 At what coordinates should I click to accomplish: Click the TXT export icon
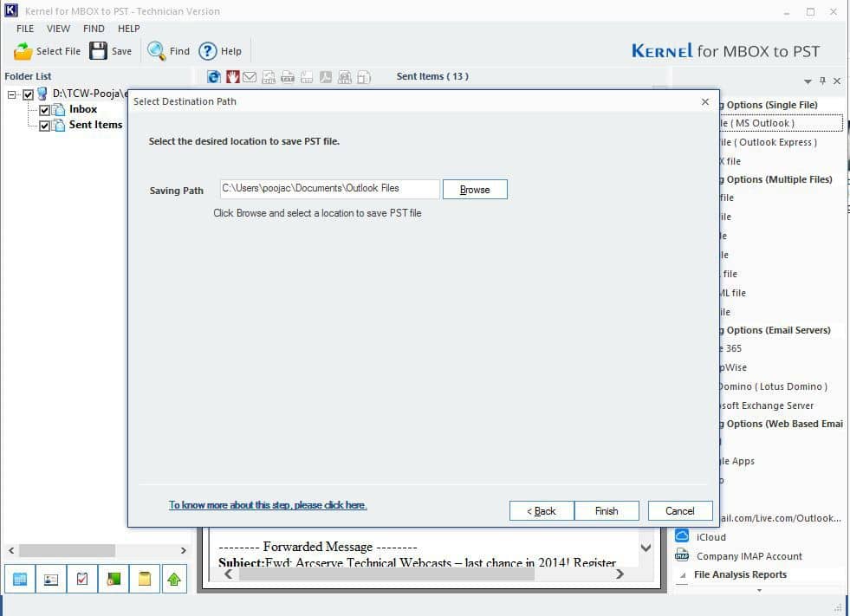(x=288, y=77)
